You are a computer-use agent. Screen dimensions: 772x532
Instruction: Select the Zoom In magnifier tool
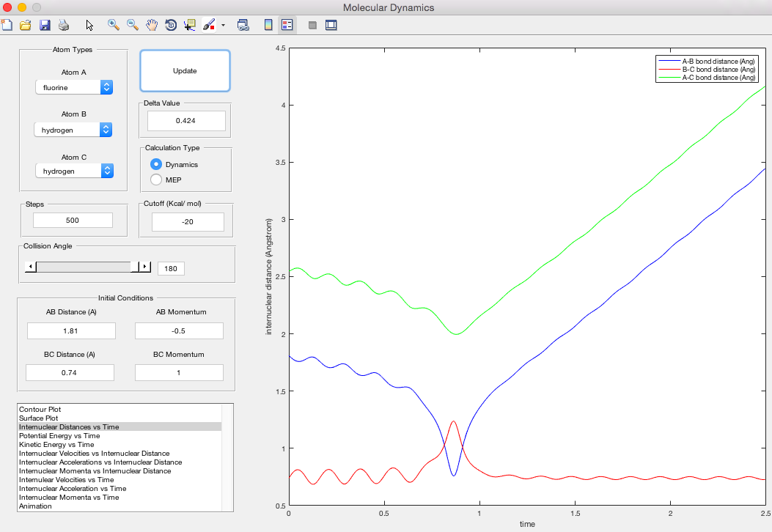click(114, 25)
